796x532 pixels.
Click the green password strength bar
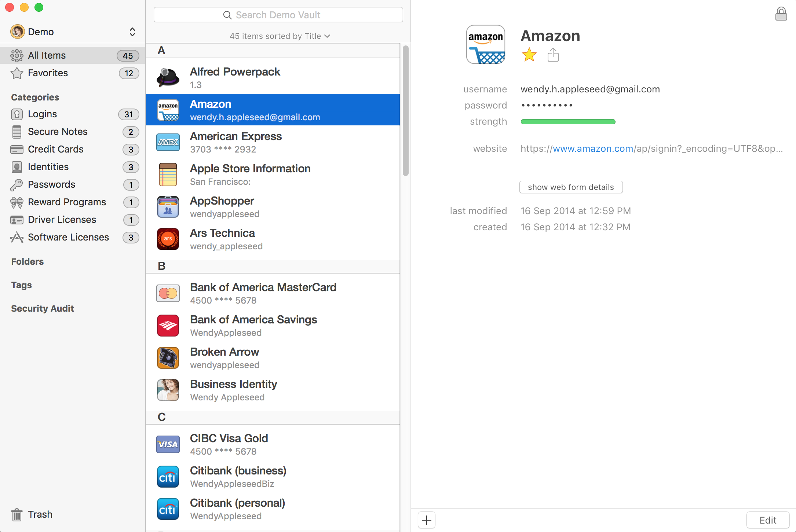tap(568, 122)
